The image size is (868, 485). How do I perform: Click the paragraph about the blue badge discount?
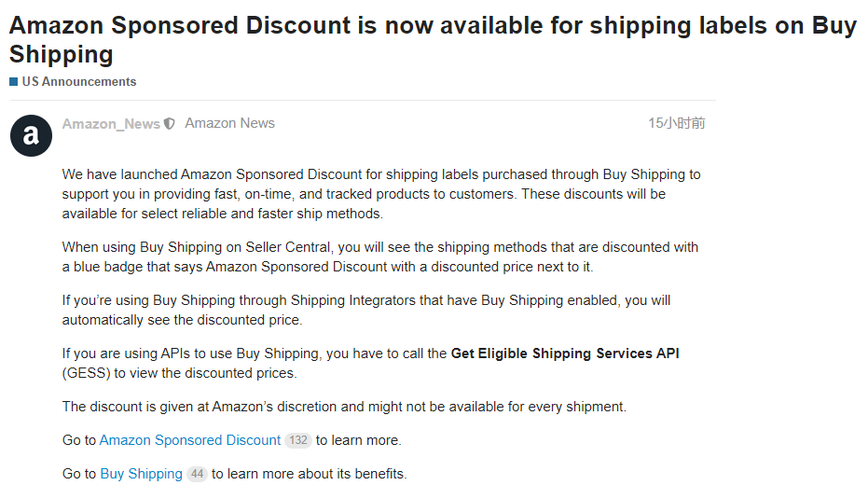click(380, 257)
